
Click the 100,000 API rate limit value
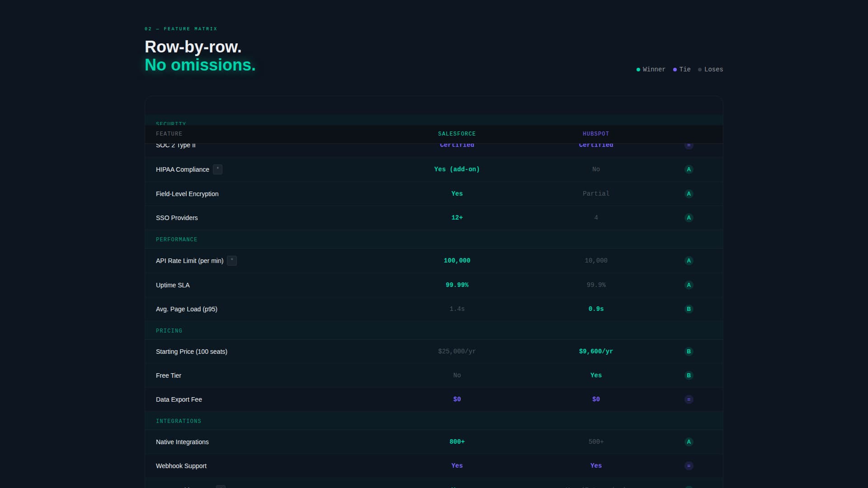[x=457, y=261]
